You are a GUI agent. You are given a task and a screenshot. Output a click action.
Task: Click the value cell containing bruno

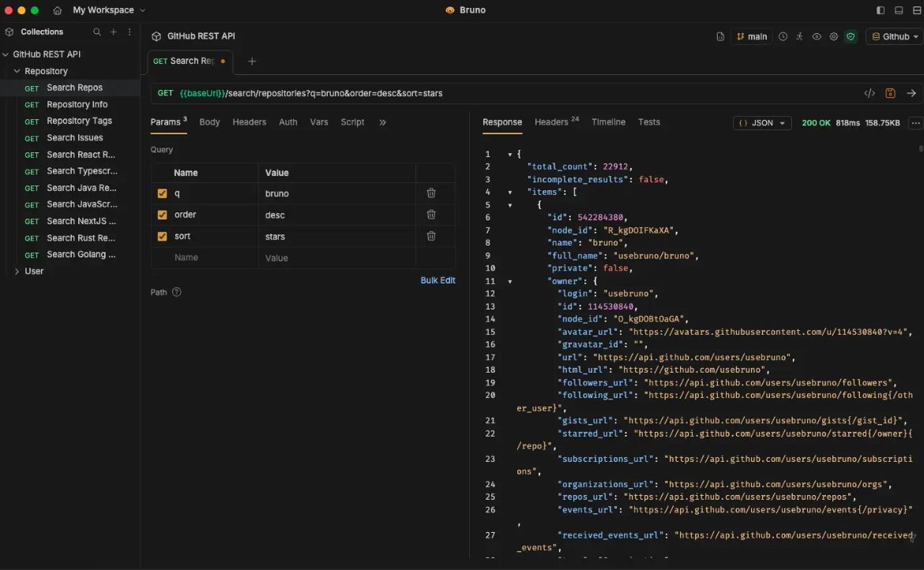pyautogui.click(x=336, y=193)
